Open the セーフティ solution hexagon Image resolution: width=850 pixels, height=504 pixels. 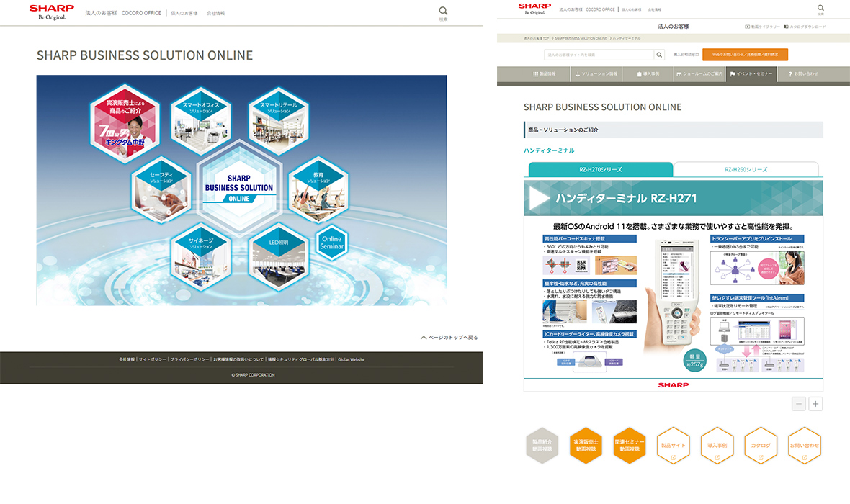[x=161, y=189]
